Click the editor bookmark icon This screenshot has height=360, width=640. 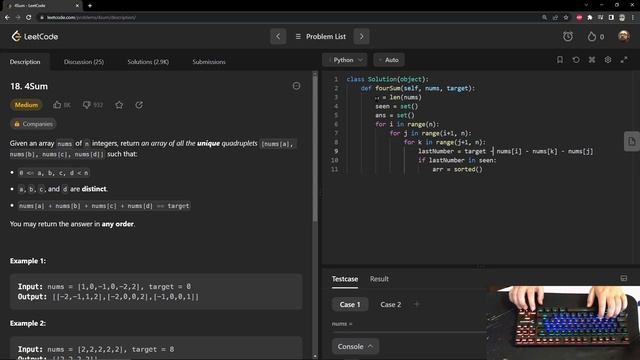tap(560, 60)
